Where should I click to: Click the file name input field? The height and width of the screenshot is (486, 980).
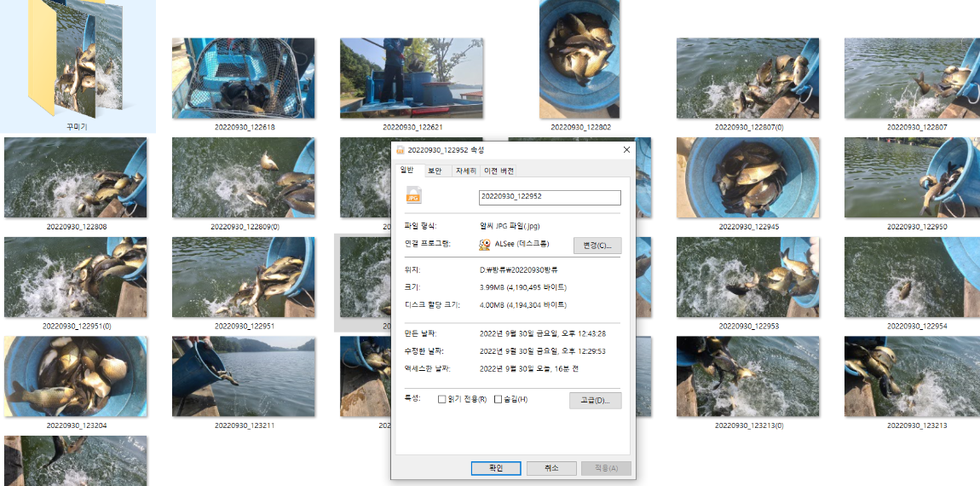tap(550, 198)
